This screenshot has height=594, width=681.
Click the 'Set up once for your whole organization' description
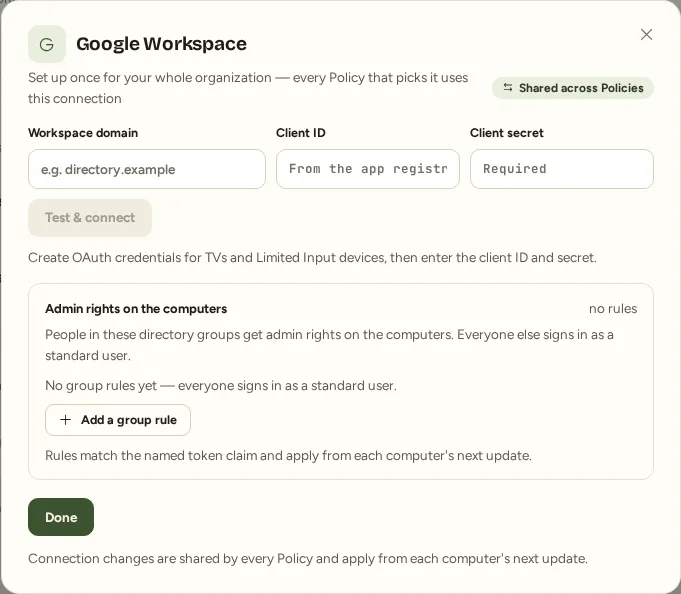click(248, 88)
